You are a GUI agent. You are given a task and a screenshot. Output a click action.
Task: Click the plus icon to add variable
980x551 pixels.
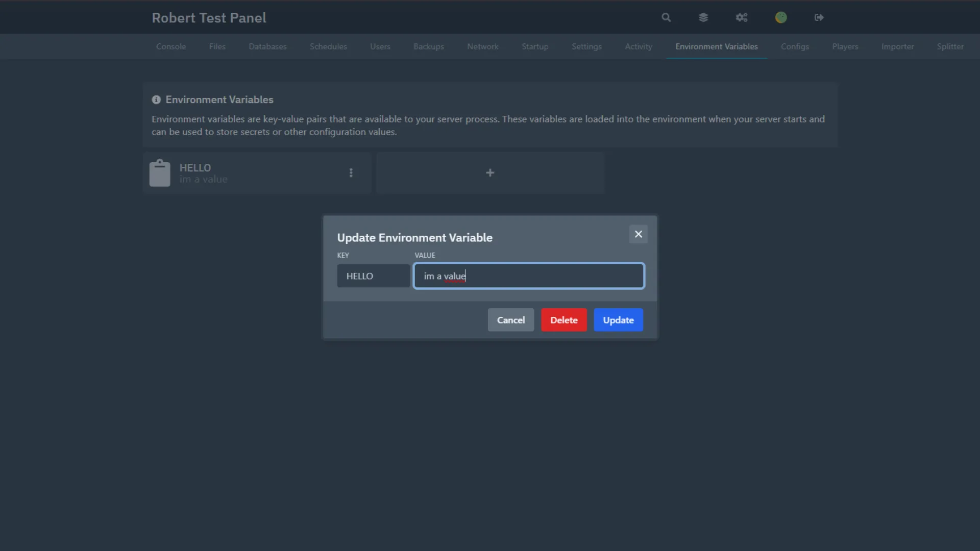[x=490, y=173]
